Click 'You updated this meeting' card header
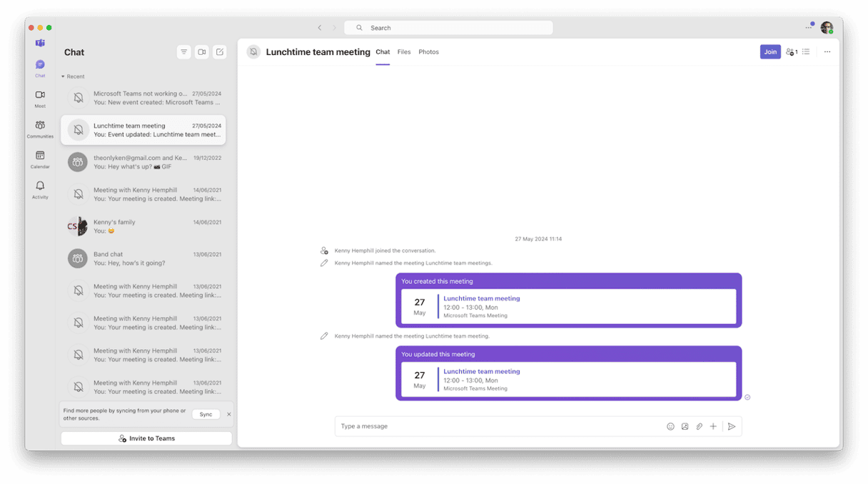 438,354
